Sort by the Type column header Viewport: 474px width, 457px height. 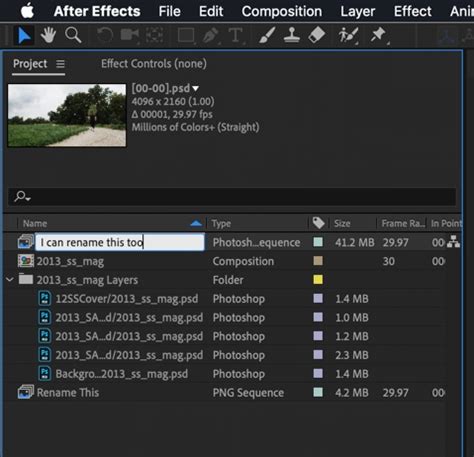[x=221, y=223]
